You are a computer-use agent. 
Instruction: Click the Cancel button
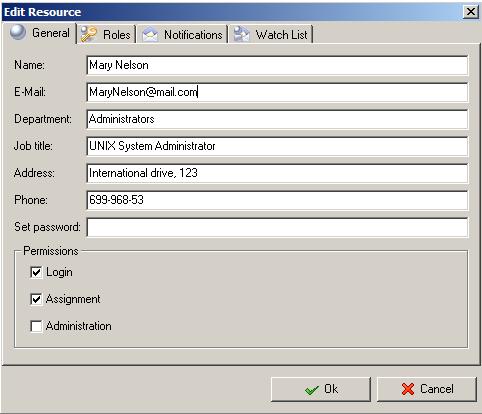[427, 389]
